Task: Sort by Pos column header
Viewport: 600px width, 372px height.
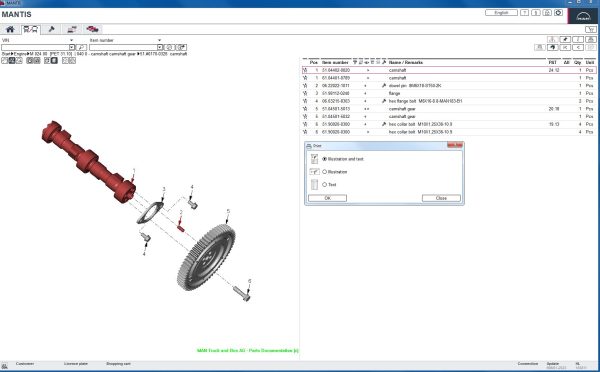Action: (314, 62)
